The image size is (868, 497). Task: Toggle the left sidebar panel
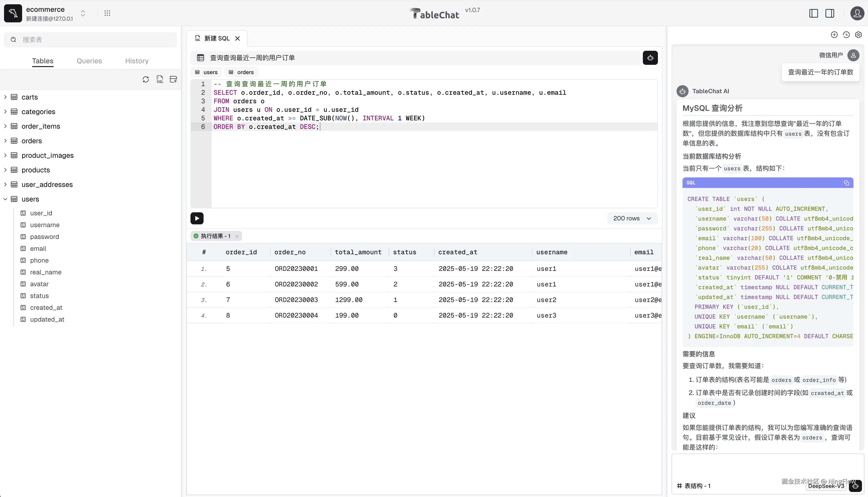click(813, 13)
